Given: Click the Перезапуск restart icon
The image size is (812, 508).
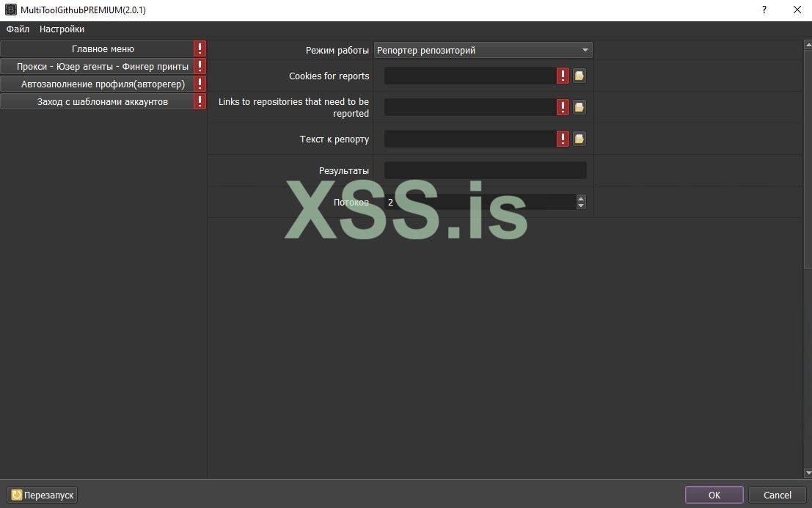Looking at the screenshot, I should pos(17,495).
